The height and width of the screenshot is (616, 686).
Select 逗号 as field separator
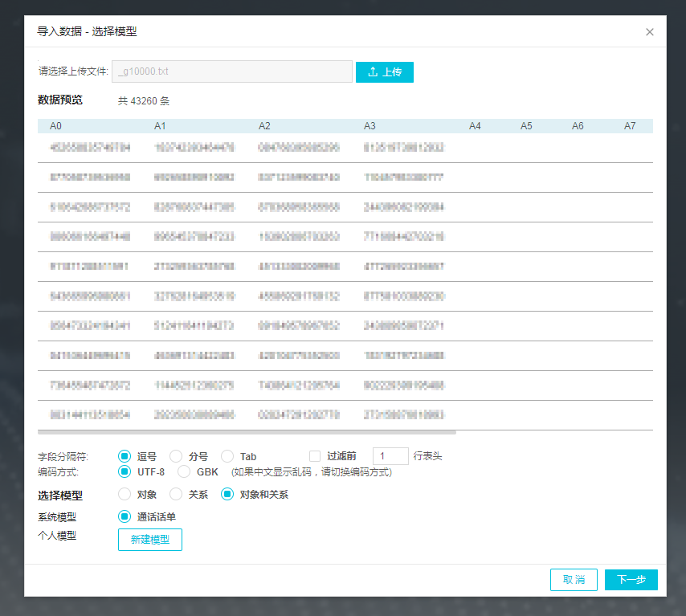coord(125,456)
